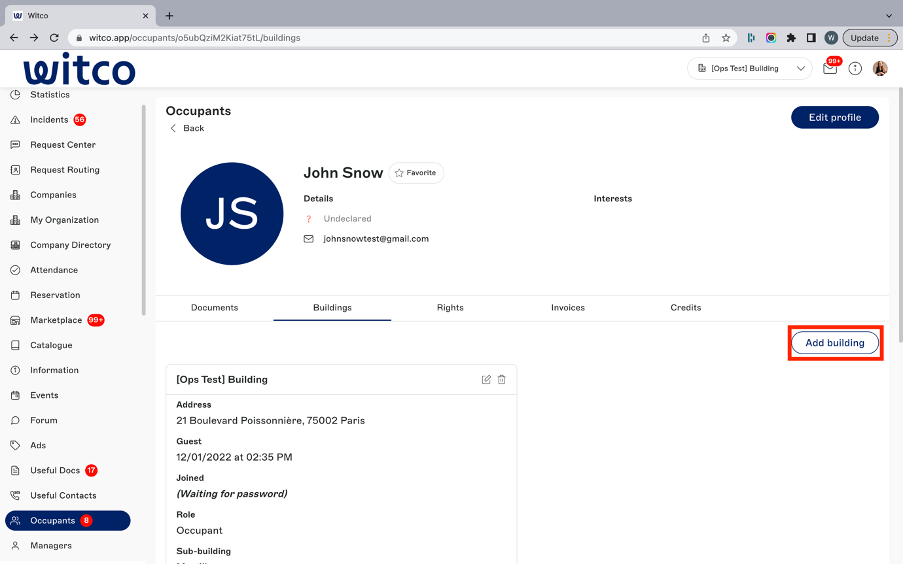Viewport: 904px width, 564px height.
Task: Open the Credits tab
Action: (685, 308)
